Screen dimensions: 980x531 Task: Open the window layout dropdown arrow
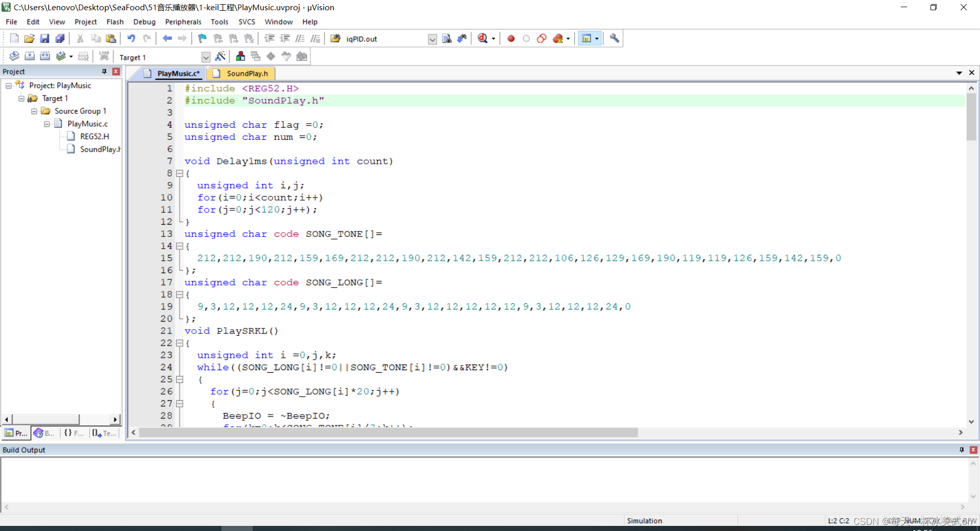(x=597, y=39)
